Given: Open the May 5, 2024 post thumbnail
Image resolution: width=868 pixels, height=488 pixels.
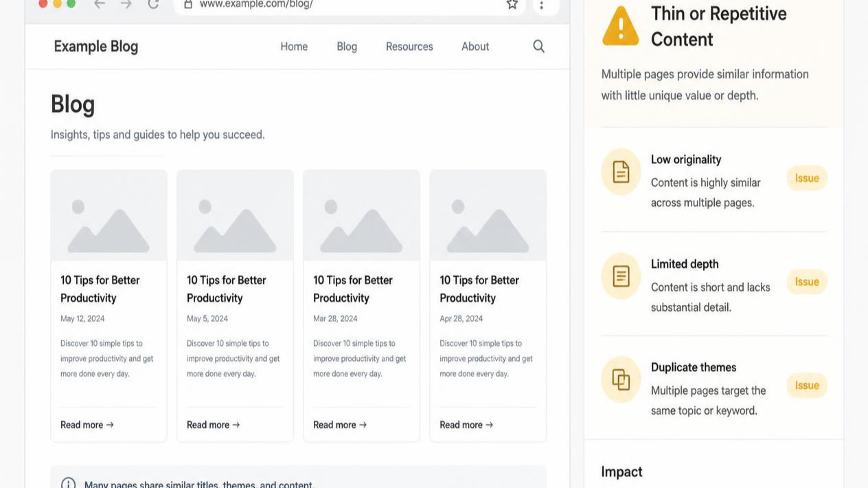Looking at the screenshot, I should [235, 216].
